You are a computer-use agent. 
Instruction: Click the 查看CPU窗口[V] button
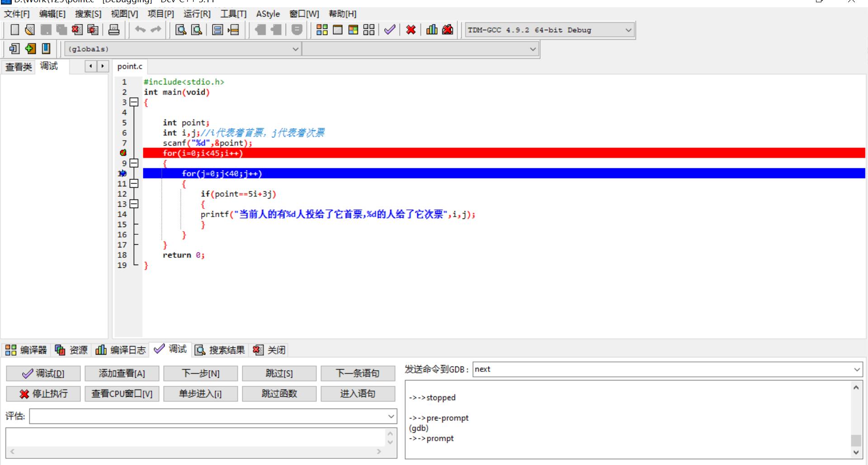pos(122,394)
